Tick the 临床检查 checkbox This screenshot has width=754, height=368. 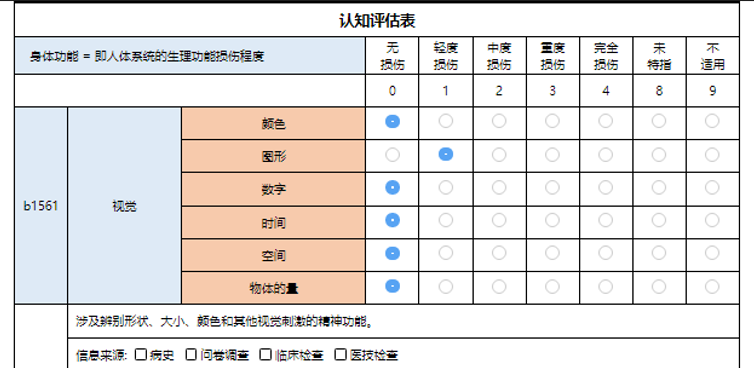(265, 355)
